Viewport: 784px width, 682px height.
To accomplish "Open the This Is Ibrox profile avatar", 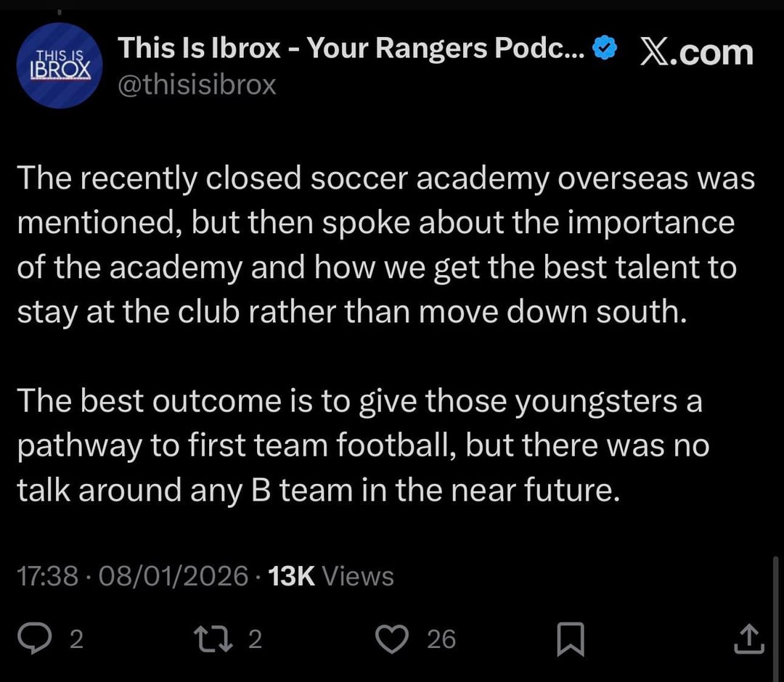I will click(60, 65).
